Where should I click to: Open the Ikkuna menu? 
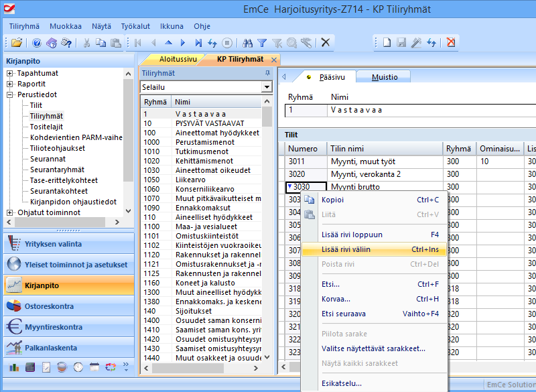pos(172,26)
